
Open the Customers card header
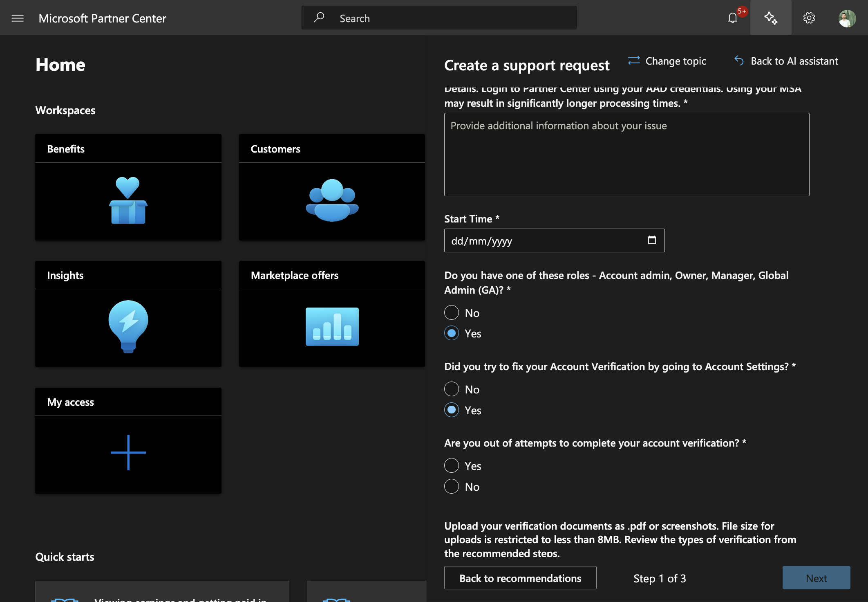[x=332, y=148]
